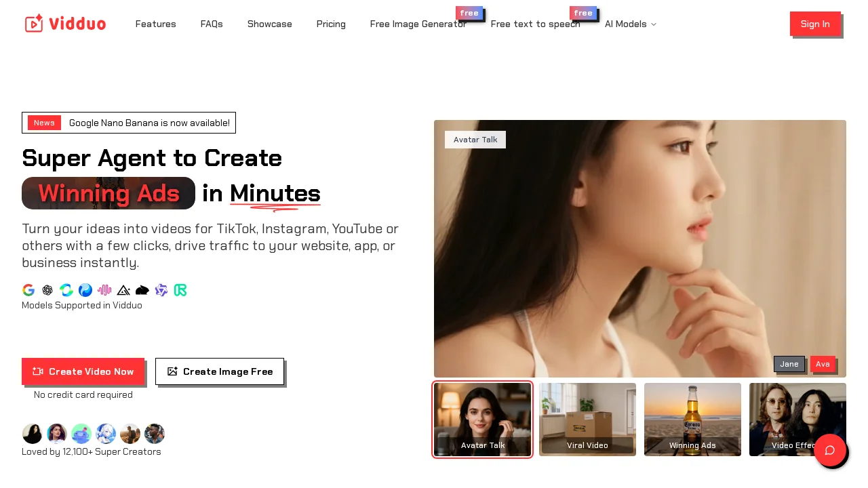Click the Free text to speech link
868x488 pixels.
[x=535, y=24]
